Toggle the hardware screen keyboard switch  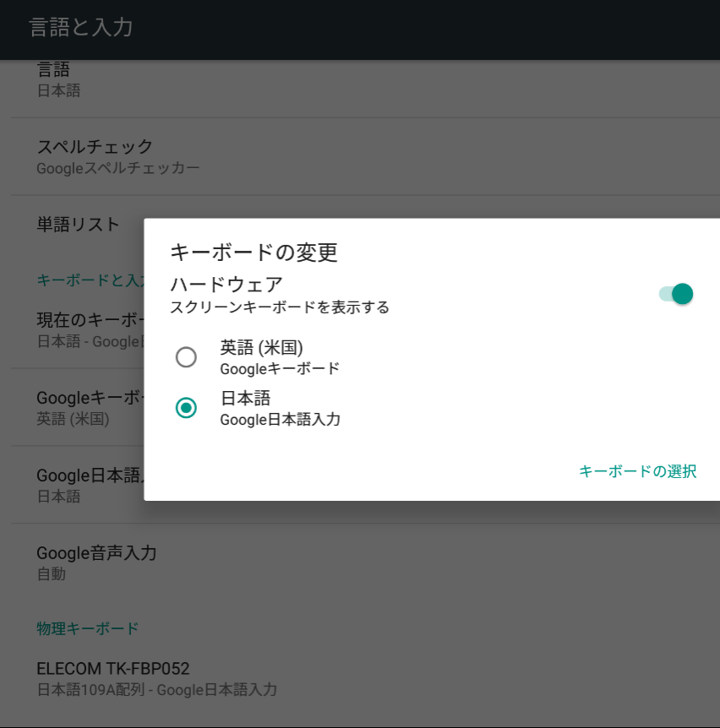pyautogui.click(x=676, y=294)
